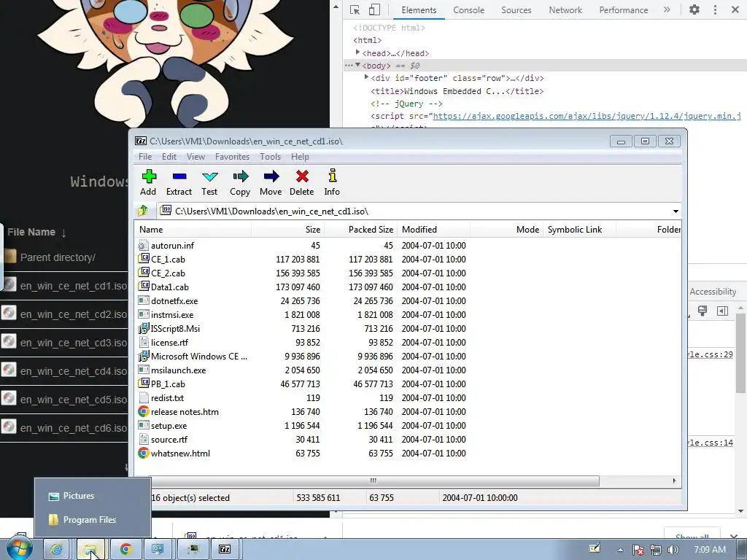
Task: Switch to the Performance tab in DevTools
Action: (x=623, y=10)
